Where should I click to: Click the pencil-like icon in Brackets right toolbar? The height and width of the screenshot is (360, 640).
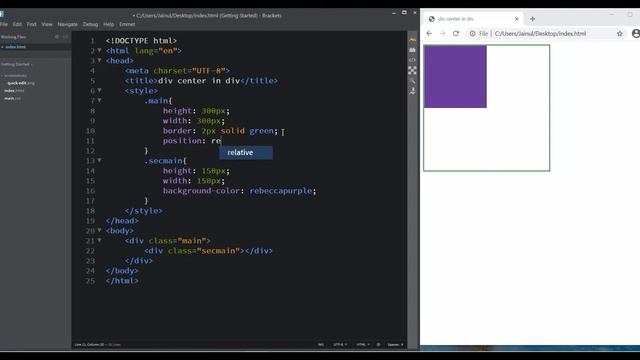[x=412, y=81]
